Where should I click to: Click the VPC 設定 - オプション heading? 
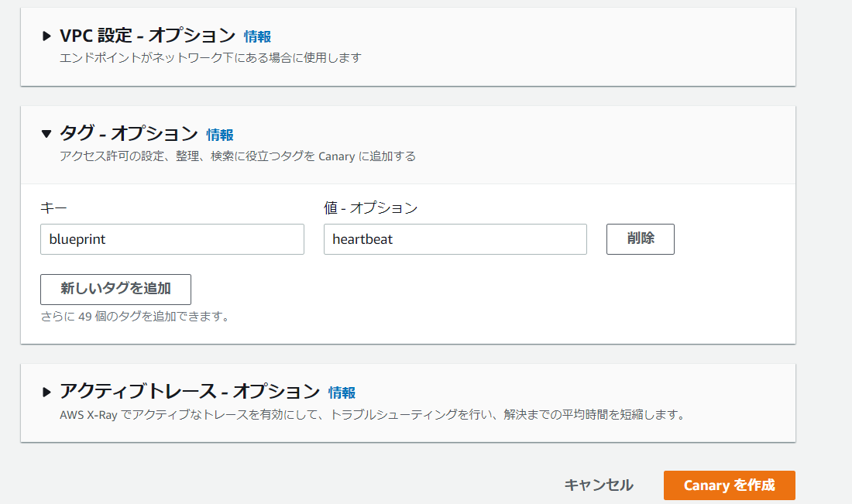tap(147, 36)
